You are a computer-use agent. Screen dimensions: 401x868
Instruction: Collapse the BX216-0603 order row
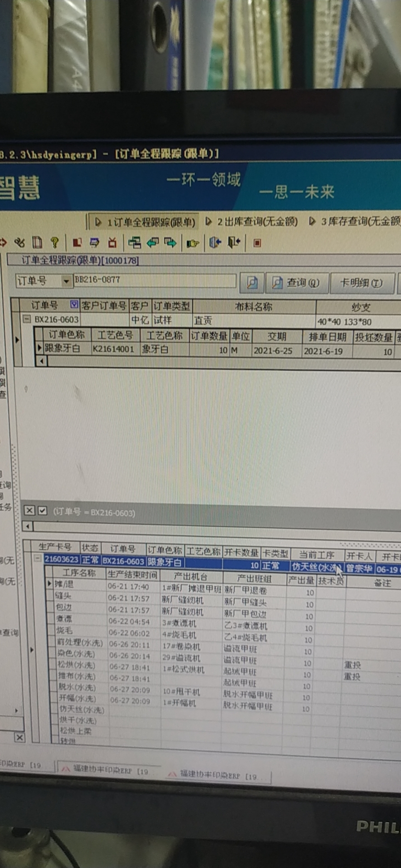coord(27,319)
